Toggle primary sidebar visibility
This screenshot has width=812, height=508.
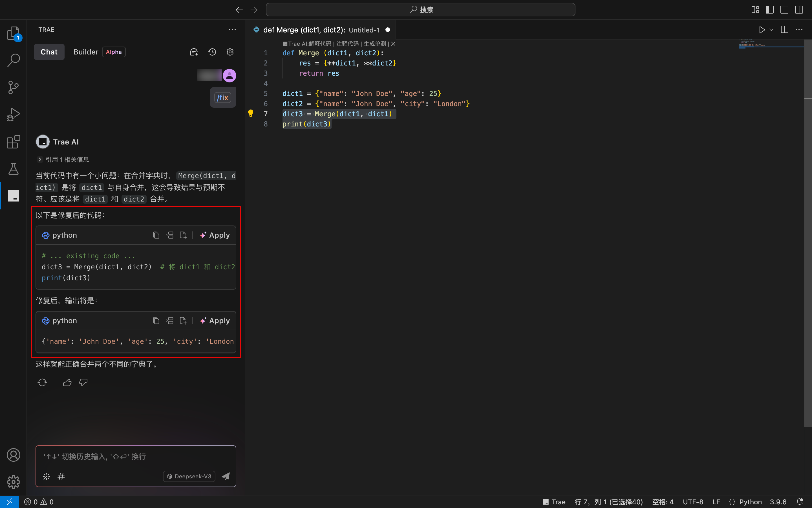pyautogui.click(x=770, y=10)
